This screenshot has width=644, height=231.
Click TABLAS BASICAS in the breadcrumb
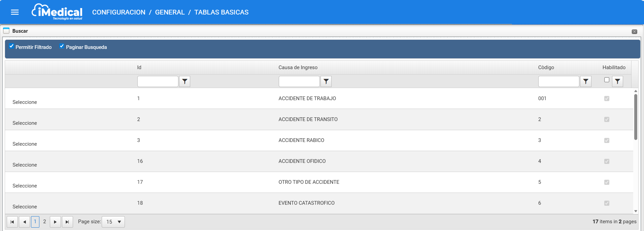coord(221,12)
